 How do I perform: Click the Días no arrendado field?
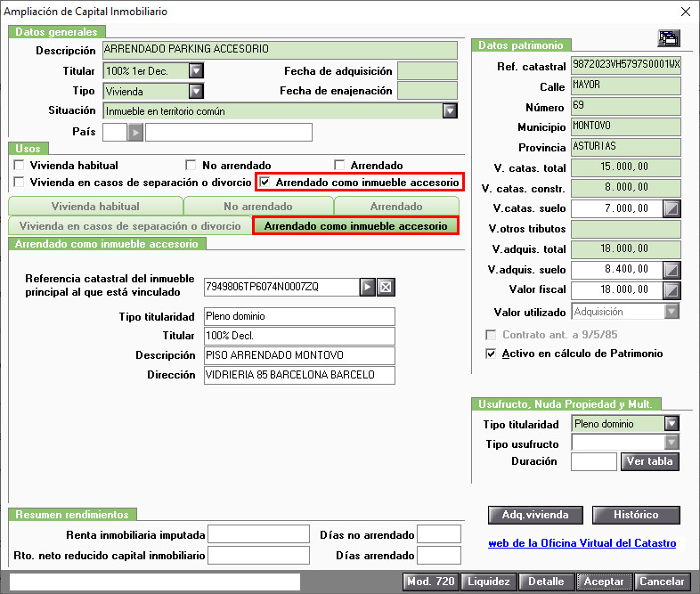[x=439, y=534]
